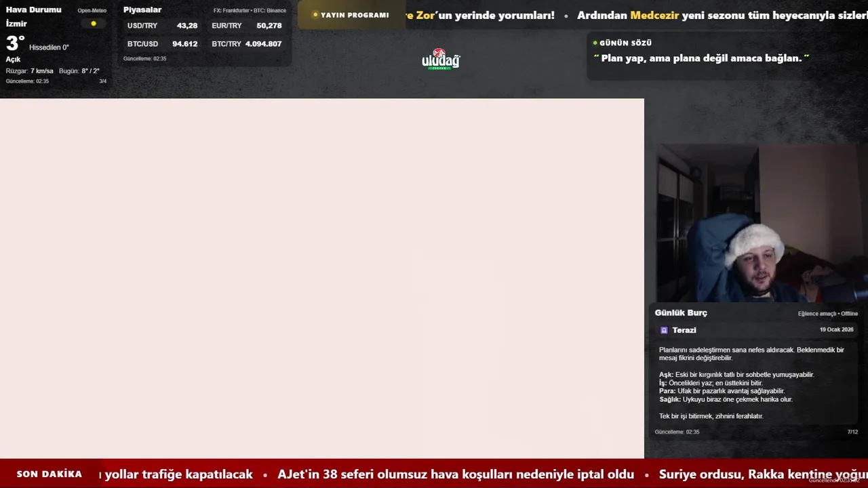
Task: Select the Piyasalar widget title
Action: click(142, 9)
